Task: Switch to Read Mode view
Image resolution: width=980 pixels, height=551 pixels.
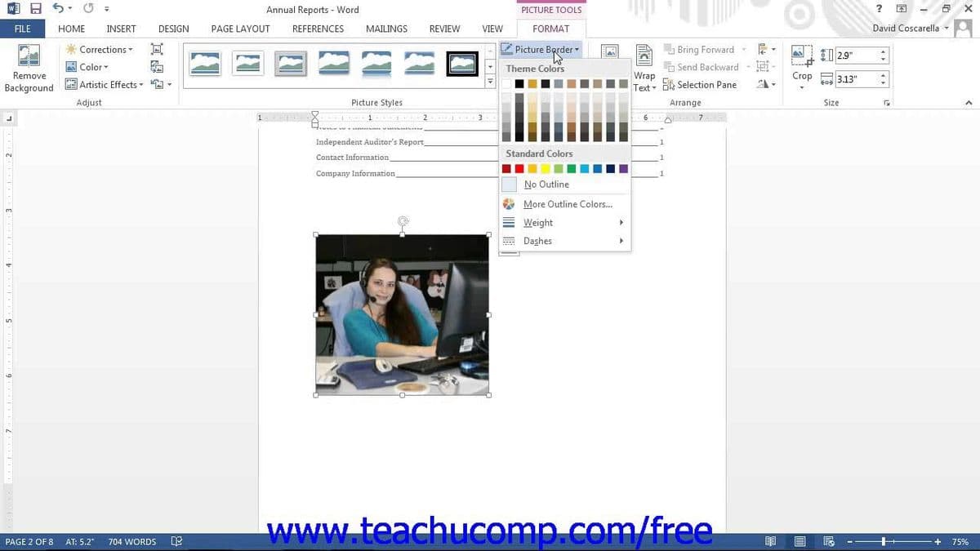Action: 770,542
